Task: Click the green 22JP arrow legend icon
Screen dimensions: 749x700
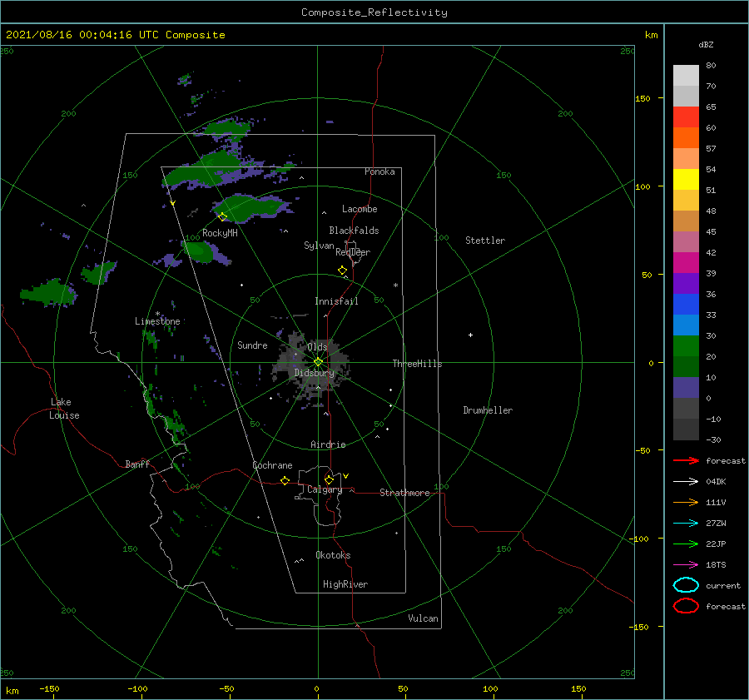Action: click(686, 544)
